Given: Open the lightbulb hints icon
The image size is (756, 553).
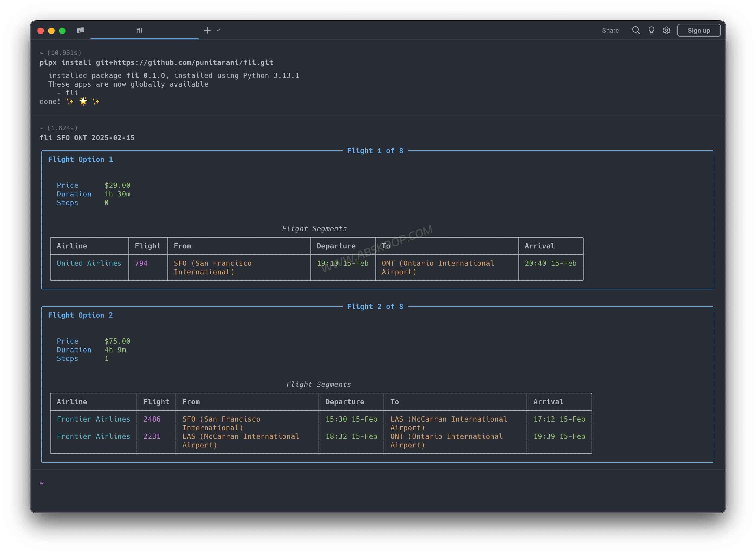Looking at the screenshot, I should [651, 31].
